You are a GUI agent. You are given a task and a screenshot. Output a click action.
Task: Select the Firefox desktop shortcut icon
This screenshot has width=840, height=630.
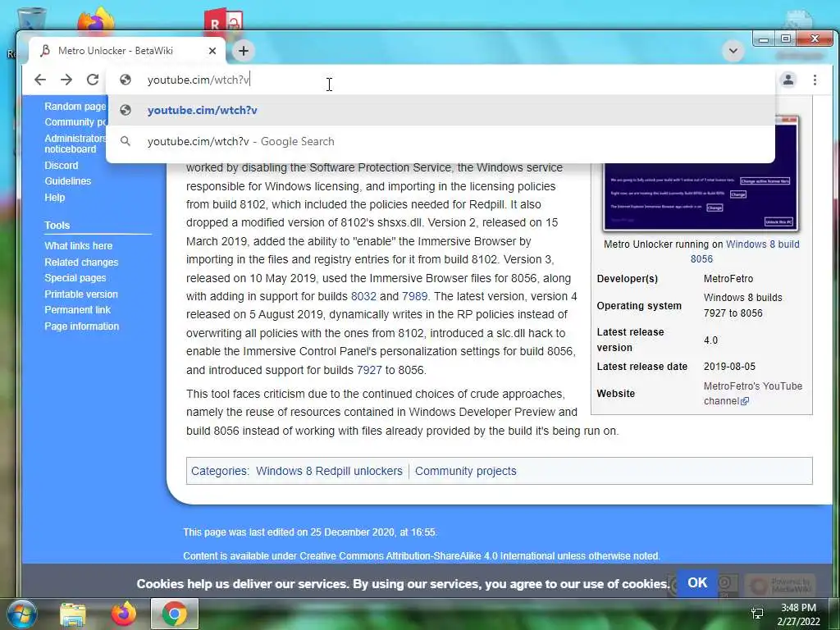click(x=97, y=21)
